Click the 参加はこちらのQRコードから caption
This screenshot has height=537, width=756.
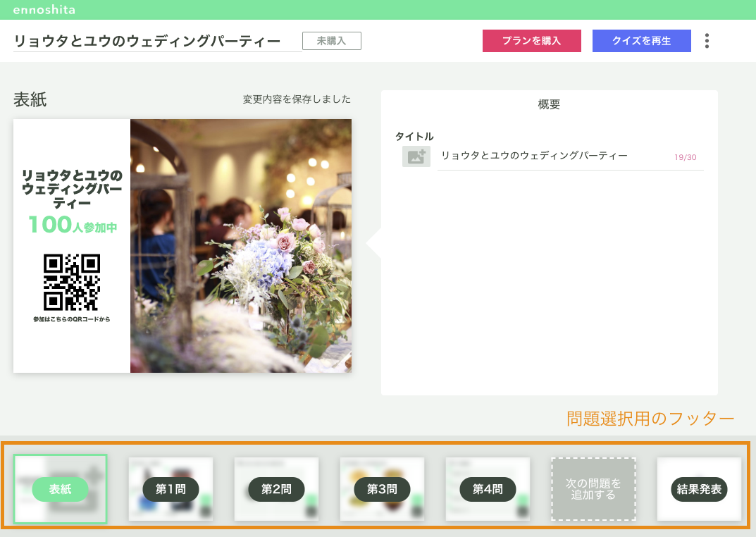click(x=71, y=319)
